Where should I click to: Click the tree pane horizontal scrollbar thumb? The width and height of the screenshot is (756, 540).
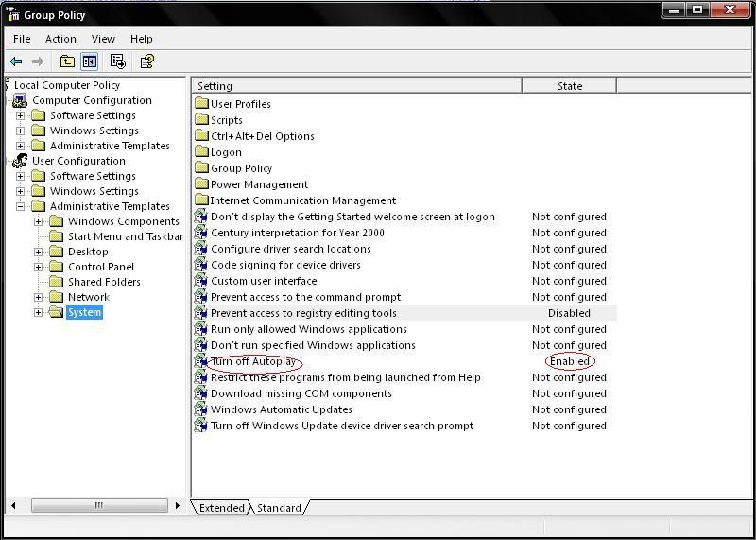tap(99, 505)
